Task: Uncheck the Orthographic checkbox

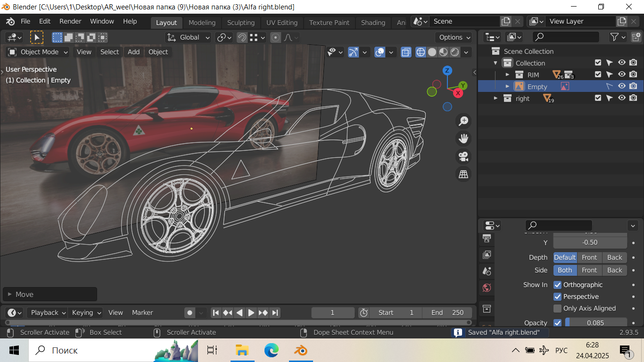Action: pos(558,285)
